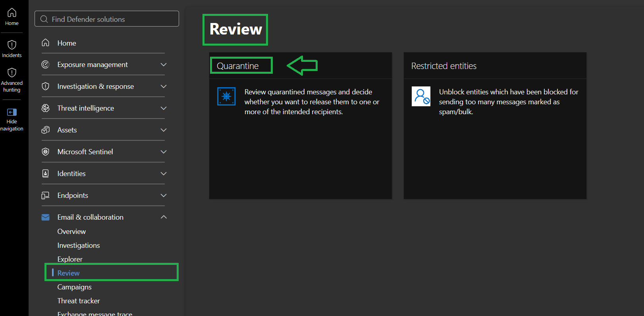Expand the Threat intelligence chevron
Viewport: 644px width, 316px height.
click(x=164, y=108)
